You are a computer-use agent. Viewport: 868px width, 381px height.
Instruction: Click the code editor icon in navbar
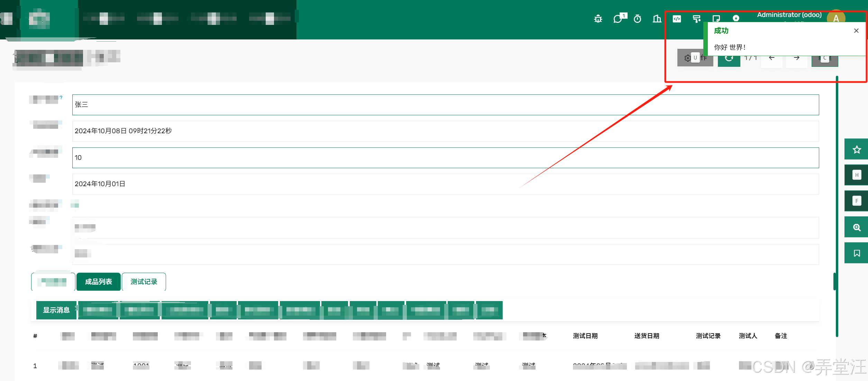[677, 19]
